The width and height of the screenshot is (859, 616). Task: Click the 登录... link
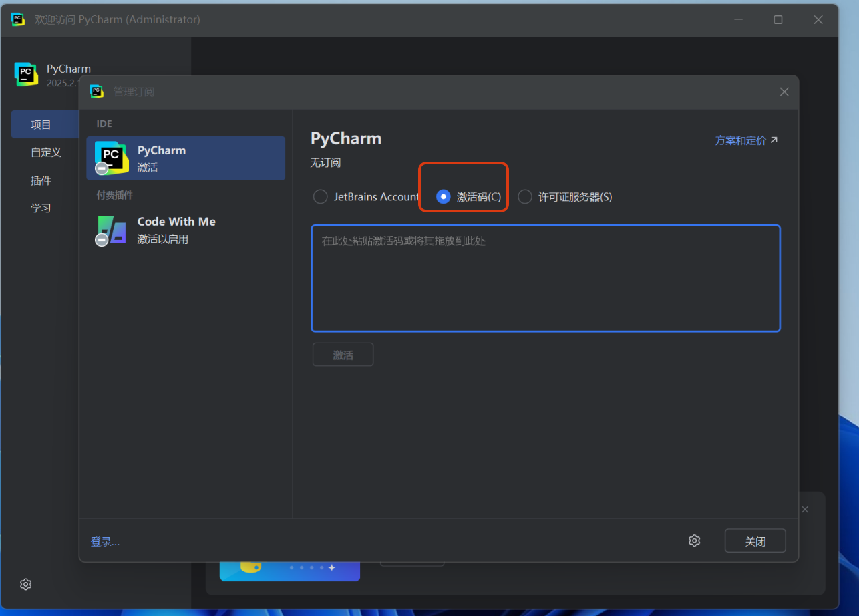coord(105,542)
